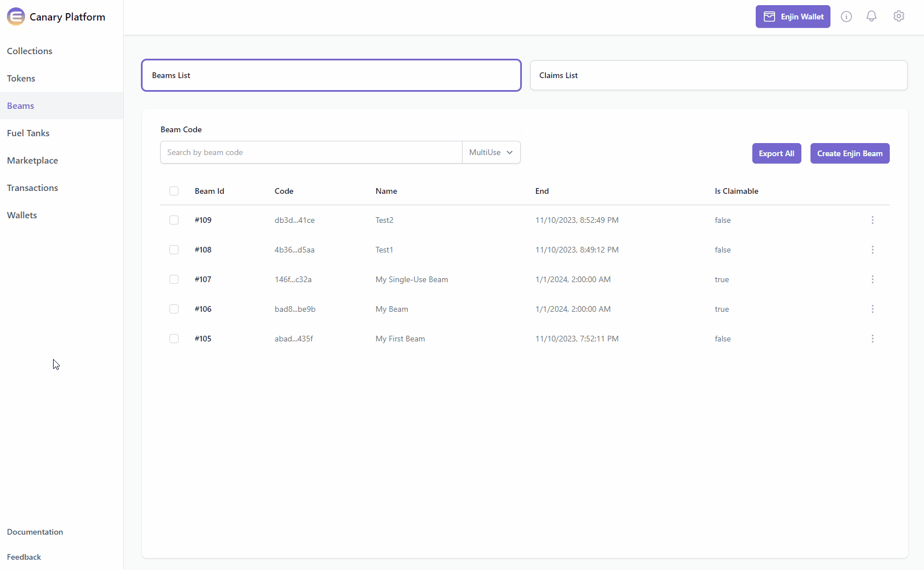The width and height of the screenshot is (924, 570).
Task: Click end date 11/10/2023, 8:49:12 PM
Action: pyautogui.click(x=577, y=250)
